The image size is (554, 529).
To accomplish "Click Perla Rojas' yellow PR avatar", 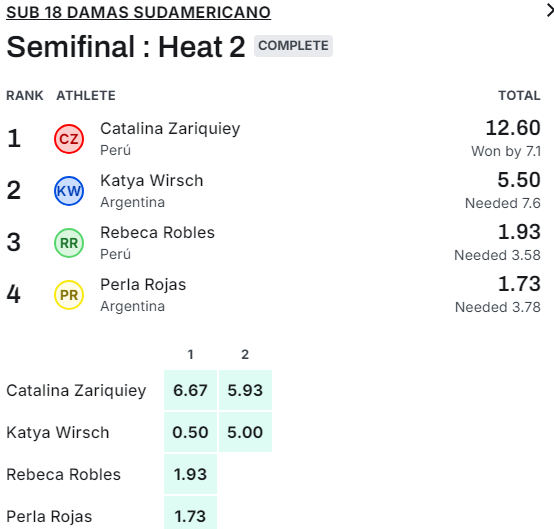I will 69,295.
